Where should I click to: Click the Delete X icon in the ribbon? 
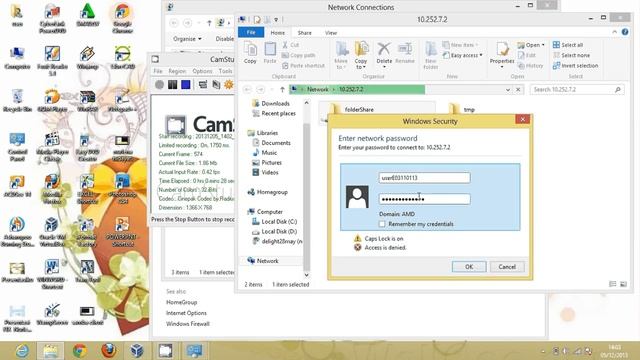(384, 49)
